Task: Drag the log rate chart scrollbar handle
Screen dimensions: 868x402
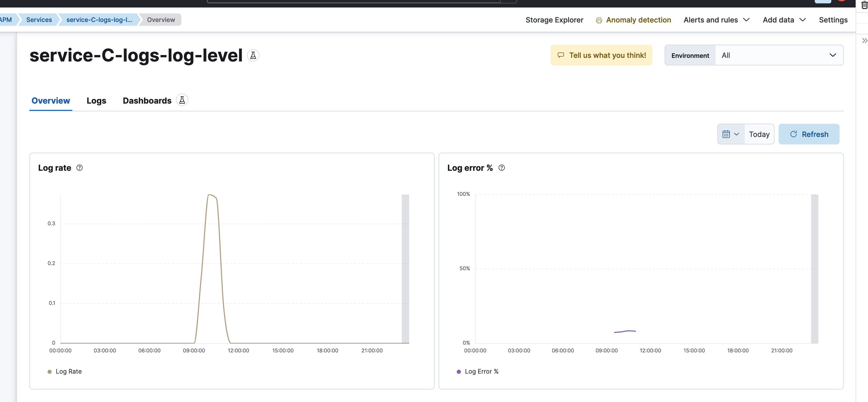Action: pyautogui.click(x=405, y=268)
